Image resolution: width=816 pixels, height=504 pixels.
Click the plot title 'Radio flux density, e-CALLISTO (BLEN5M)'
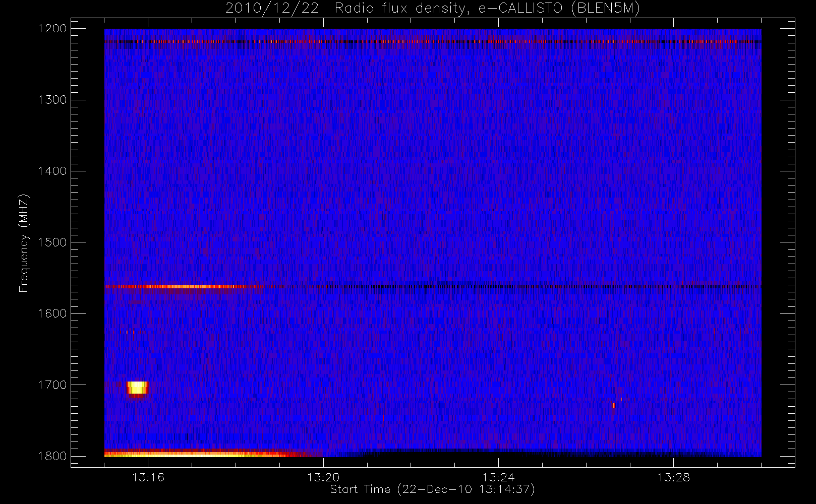point(487,9)
